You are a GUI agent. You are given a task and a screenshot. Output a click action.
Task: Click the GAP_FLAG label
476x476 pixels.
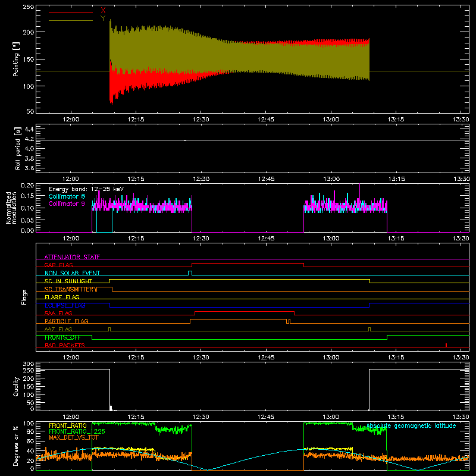(58, 265)
